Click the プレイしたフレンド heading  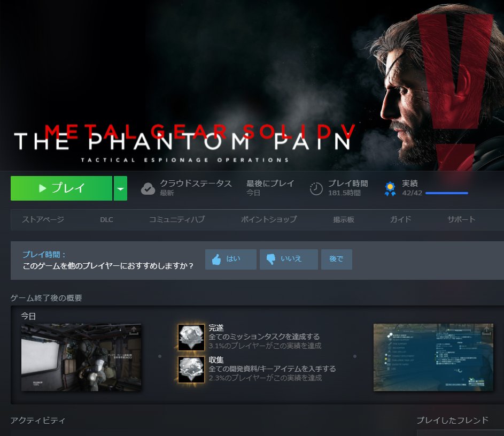coord(452,420)
